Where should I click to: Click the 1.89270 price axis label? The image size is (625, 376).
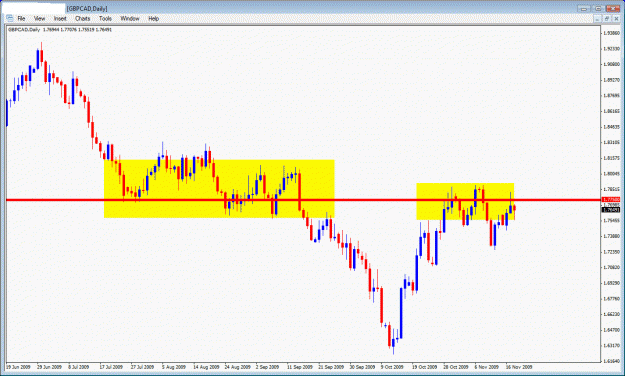pyautogui.click(x=612, y=80)
